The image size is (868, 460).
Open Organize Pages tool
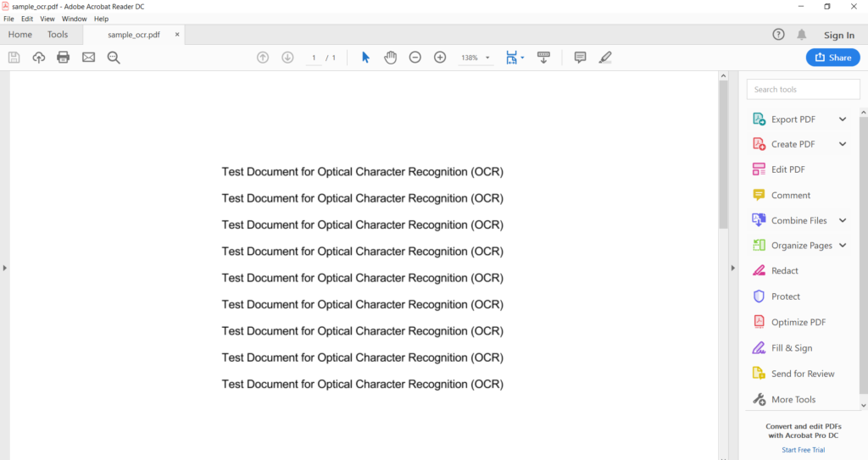(802, 245)
